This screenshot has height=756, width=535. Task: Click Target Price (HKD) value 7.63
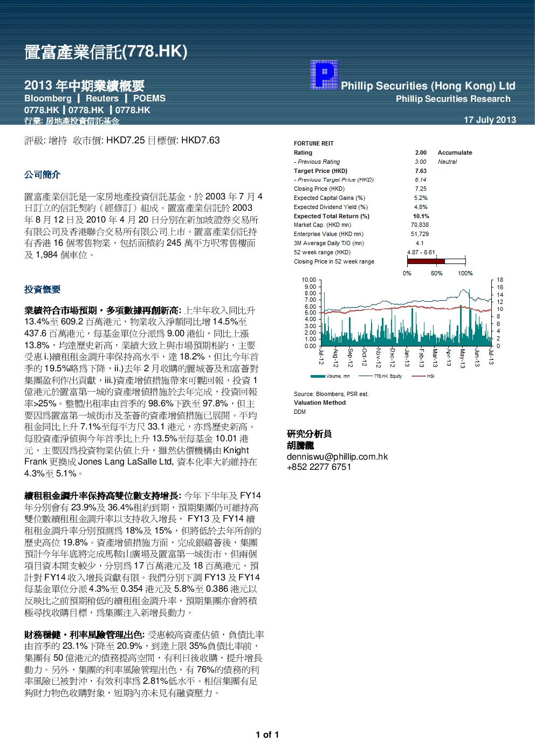click(421, 171)
